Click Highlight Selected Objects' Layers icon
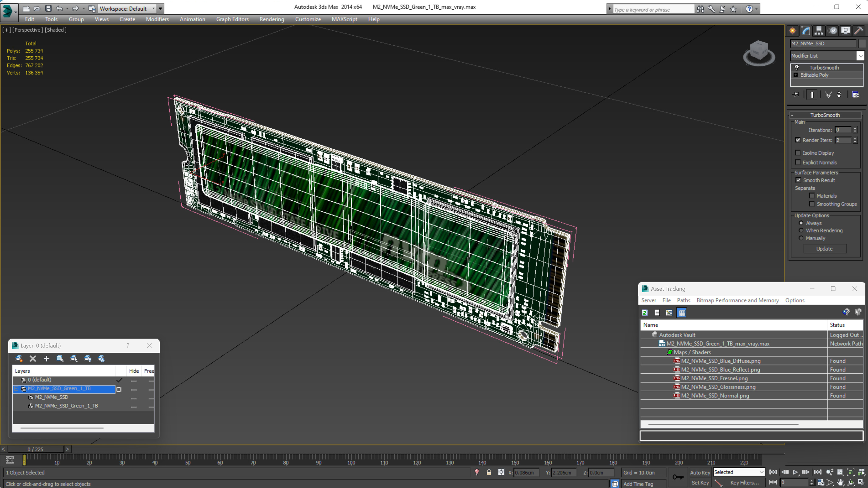Screen dimensions: 868x488 click(x=74, y=358)
